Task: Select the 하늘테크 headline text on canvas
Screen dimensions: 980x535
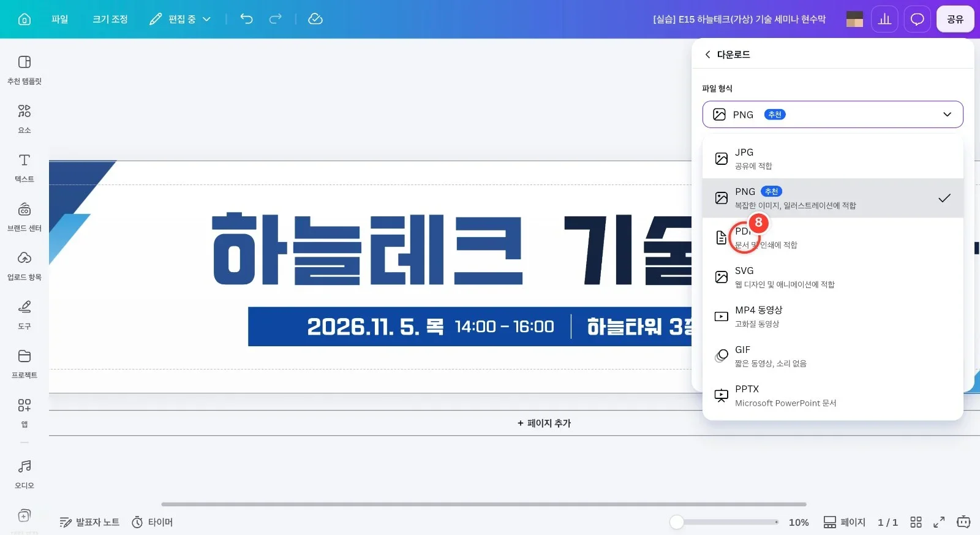Action: coord(367,249)
